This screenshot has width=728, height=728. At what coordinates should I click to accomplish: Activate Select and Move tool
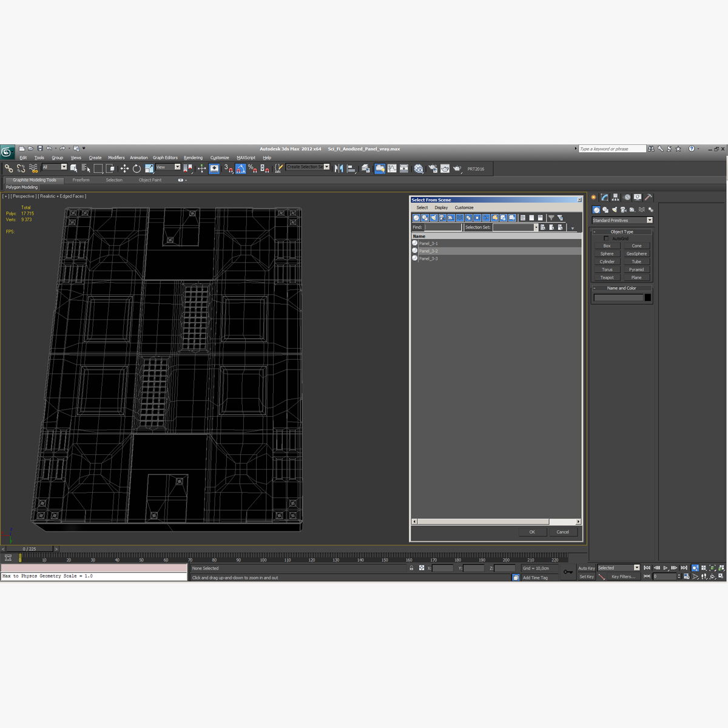(x=124, y=168)
